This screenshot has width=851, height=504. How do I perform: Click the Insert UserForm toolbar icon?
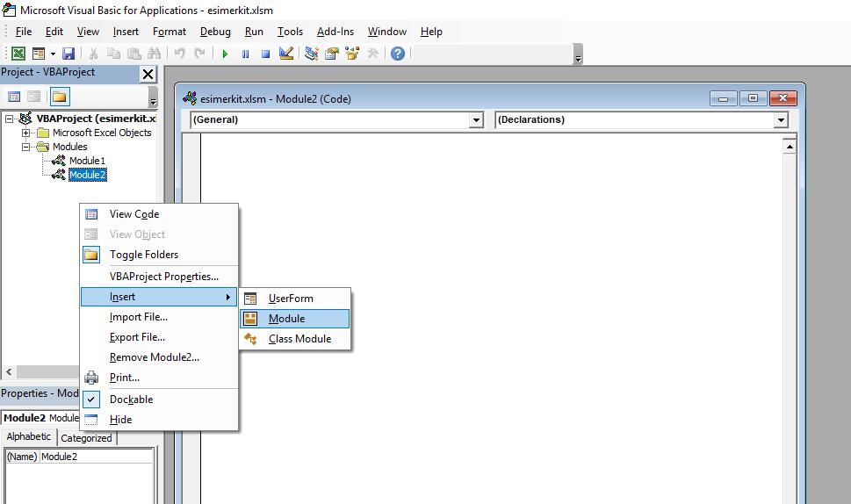coord(39,54)
